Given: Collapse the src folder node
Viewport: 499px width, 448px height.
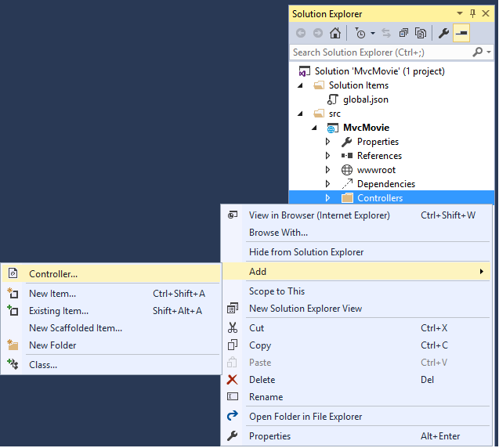Looking at the screenshot, I should [x=301, y=114].
